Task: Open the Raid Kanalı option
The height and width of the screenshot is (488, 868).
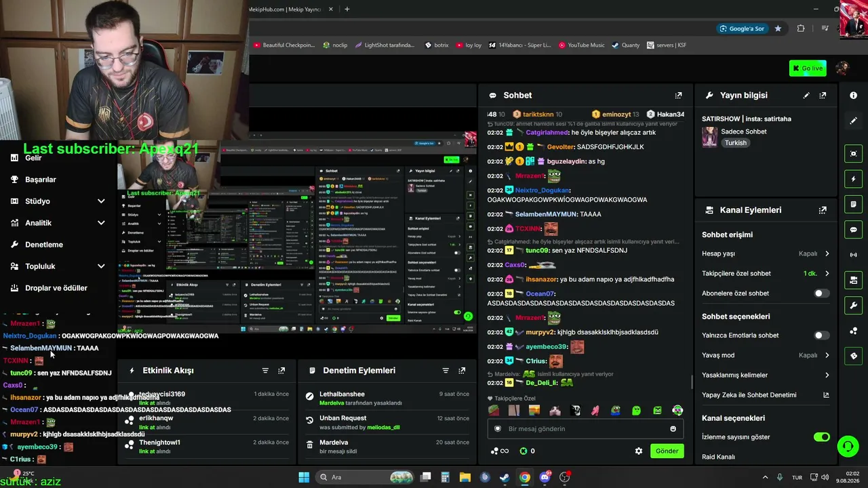Action: (x=718, y=457)
